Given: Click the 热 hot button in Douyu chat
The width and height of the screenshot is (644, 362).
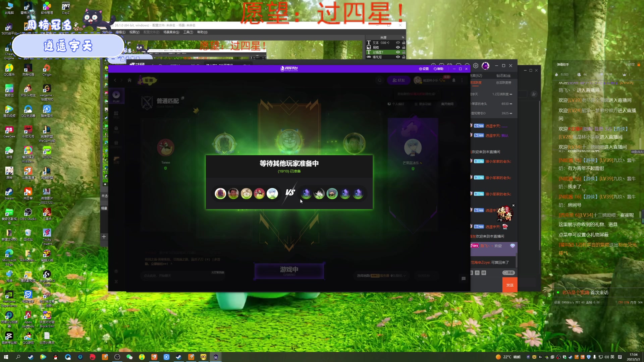Looking at the screenshot, I should point(478,273).
